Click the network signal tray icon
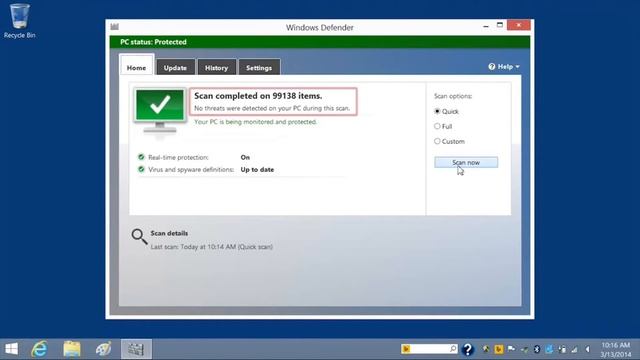Screen dimensions: 640x360 pyautogui.click(x=574, y=349)
